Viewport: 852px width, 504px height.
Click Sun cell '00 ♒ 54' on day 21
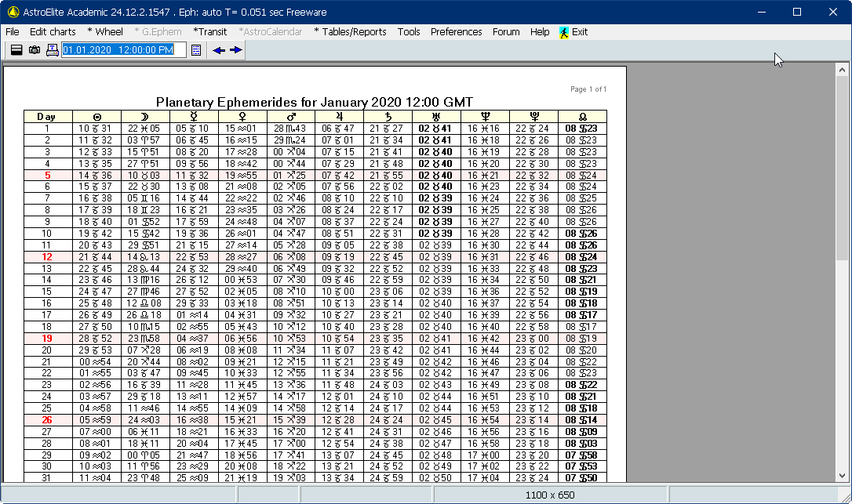click(95, 361)
